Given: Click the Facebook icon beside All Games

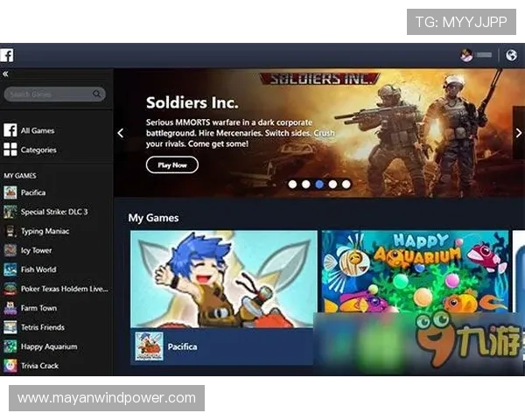Looking at the screenshot, I should tap(10, 130).
